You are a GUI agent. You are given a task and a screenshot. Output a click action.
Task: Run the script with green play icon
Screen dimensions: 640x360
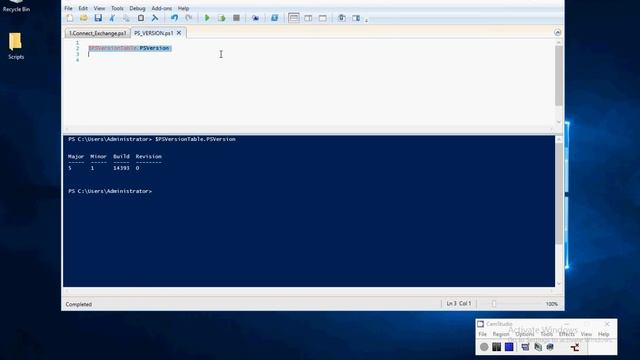(x=207, y=18)
